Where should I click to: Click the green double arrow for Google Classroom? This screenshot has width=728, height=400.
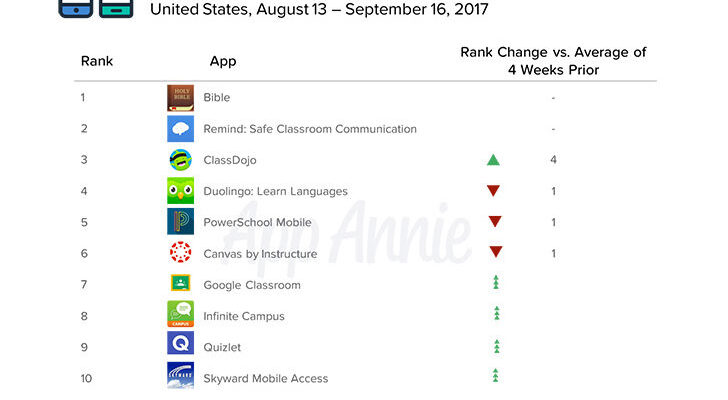pyautogui.click(x=496, y=283)
